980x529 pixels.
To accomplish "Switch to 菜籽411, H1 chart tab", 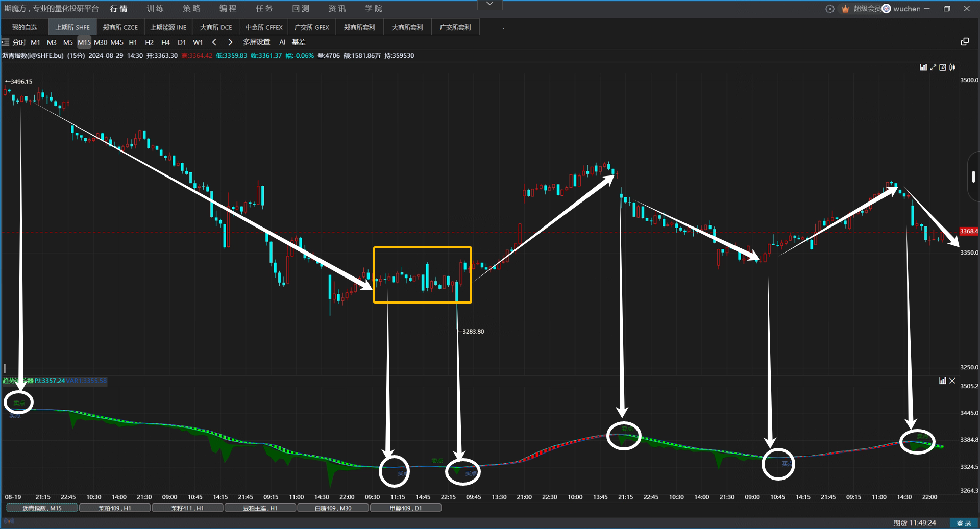I will 187,508.
